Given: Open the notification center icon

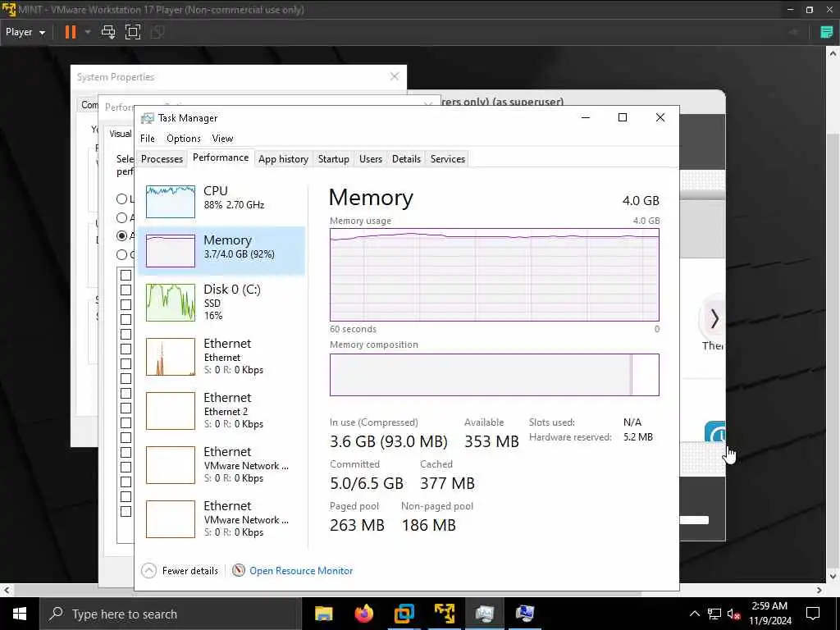Looking at the screenshot, I should click(813, 614).
